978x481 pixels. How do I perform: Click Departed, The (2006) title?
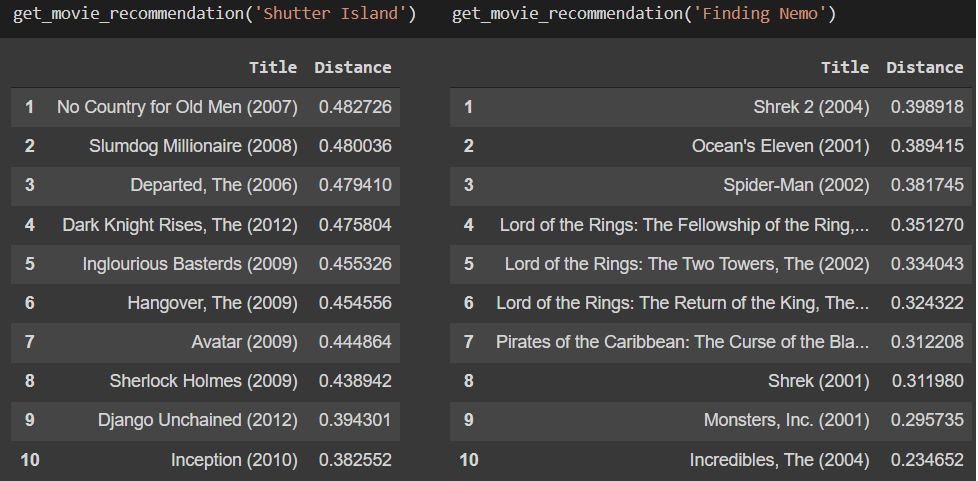pyautogui.click(x=214, y=185)
